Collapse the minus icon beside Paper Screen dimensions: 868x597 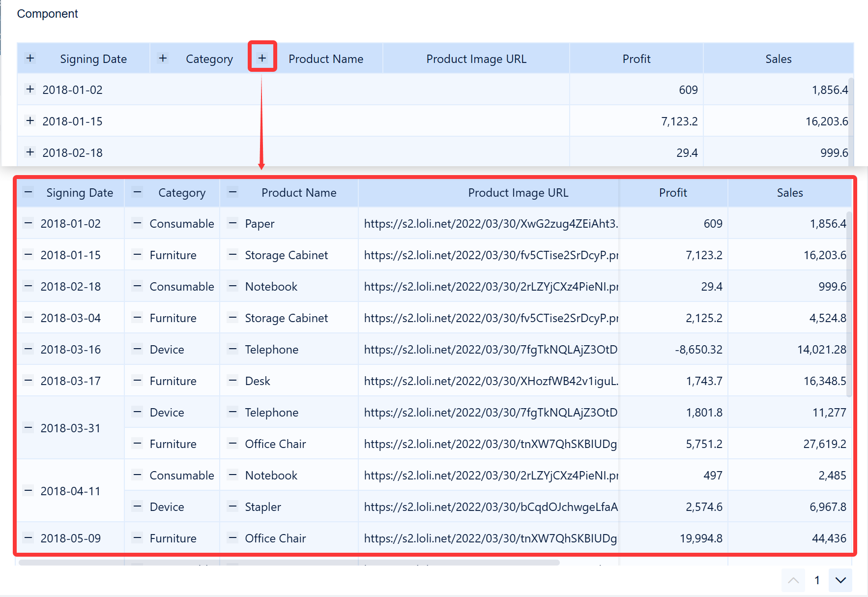(232, 223)
